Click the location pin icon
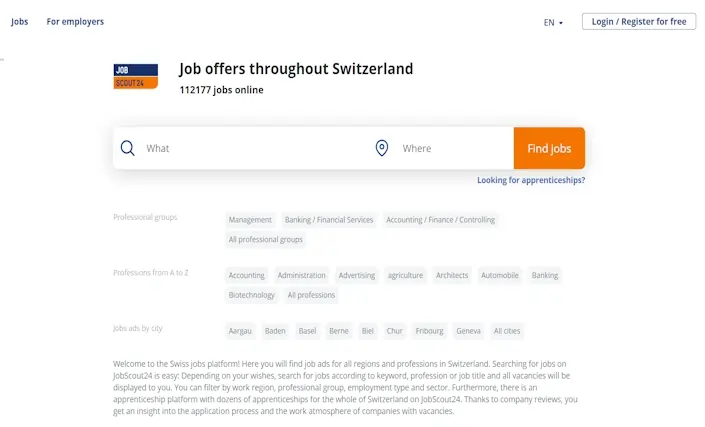 point(382,148)
